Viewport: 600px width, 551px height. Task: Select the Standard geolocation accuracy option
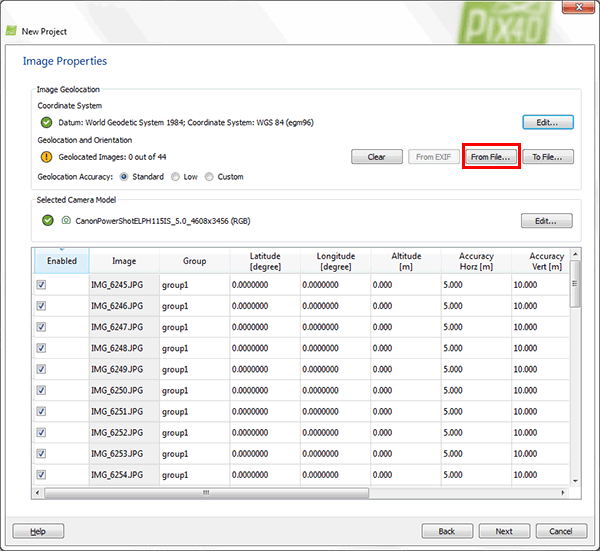point(124,177)
